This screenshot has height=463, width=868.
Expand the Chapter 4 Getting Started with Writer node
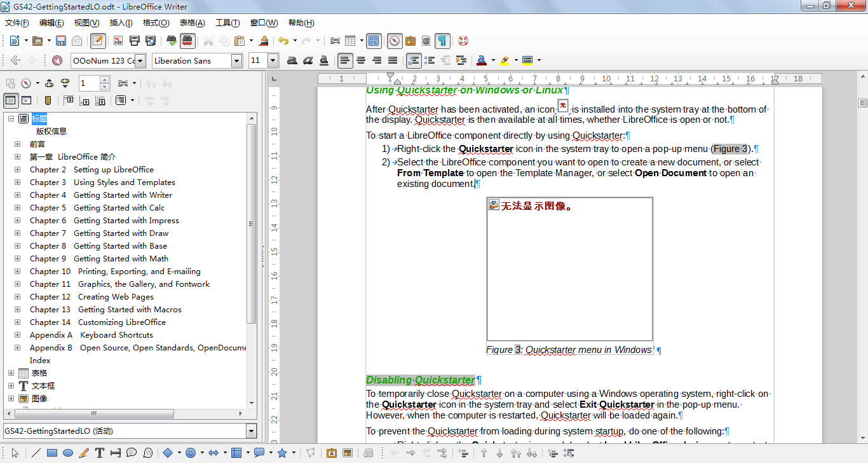[18, 195]
